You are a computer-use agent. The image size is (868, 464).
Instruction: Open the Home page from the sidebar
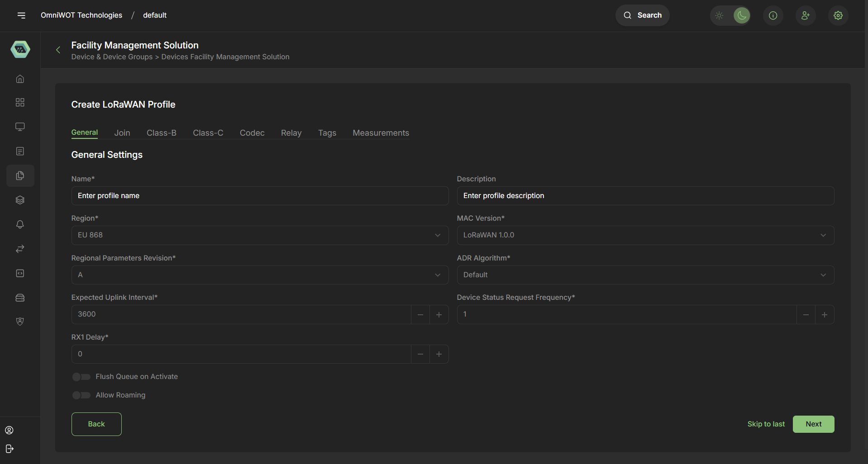(x=20, y=79)
